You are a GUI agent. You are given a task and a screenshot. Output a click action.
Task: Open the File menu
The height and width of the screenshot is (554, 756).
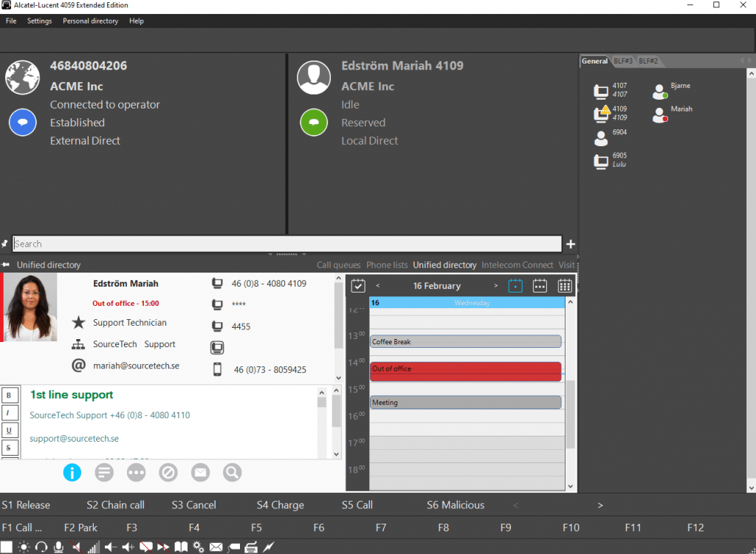coord(11,21)
